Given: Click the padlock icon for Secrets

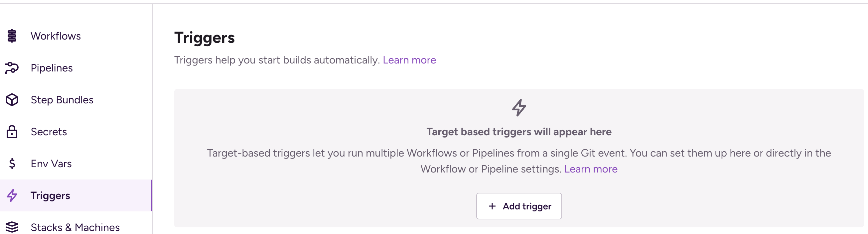Looking at the screenshot, I should coord(12,132).
